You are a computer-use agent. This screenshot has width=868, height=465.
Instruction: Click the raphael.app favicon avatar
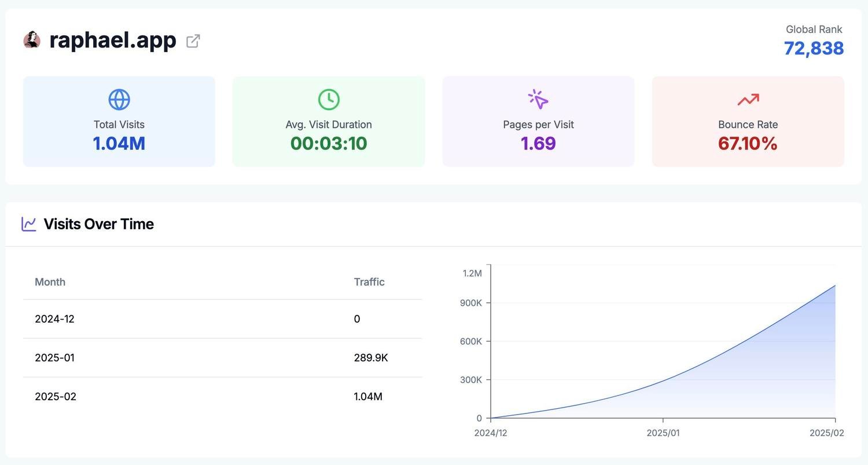tap(32, 40)
